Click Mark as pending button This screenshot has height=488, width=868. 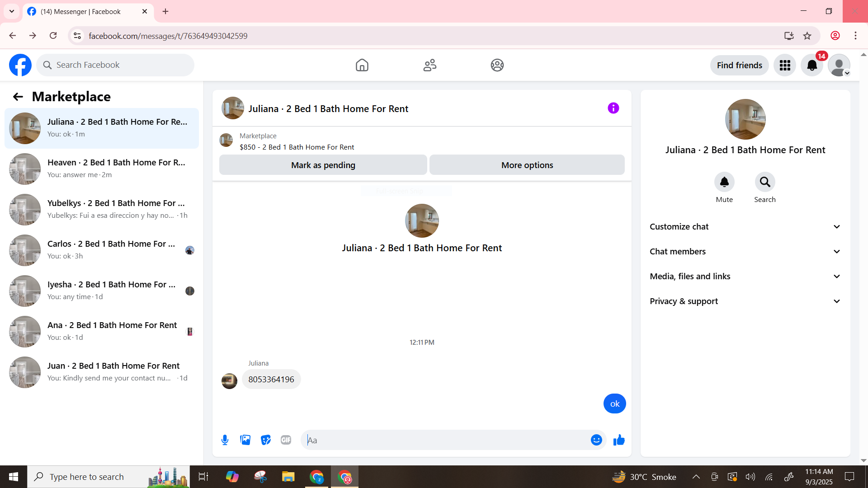coord(323,165)
